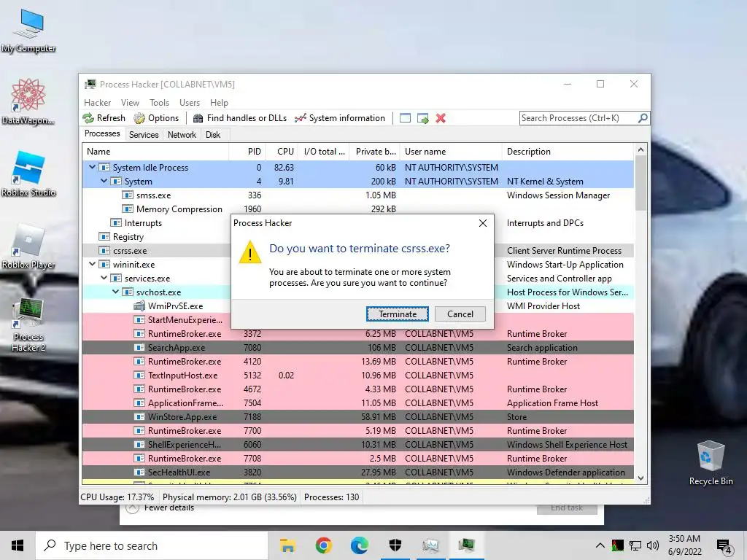Open the Hacker menu

97,102
